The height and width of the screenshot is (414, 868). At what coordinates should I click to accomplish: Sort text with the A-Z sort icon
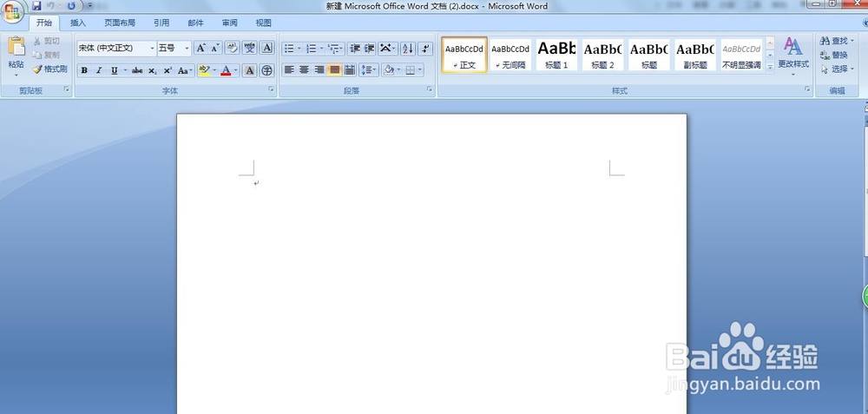[x=408, y=49]
